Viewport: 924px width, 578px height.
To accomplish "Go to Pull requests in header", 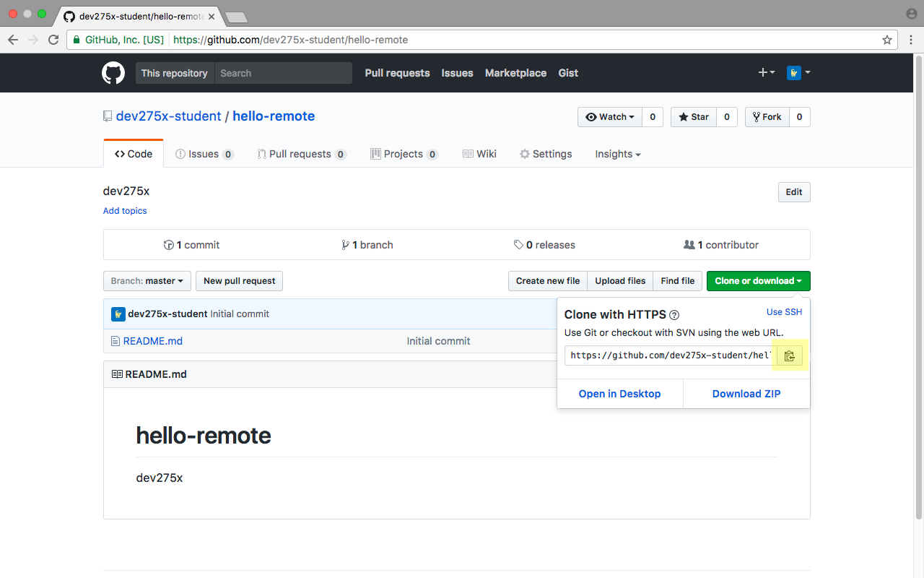I will [397, 73].
